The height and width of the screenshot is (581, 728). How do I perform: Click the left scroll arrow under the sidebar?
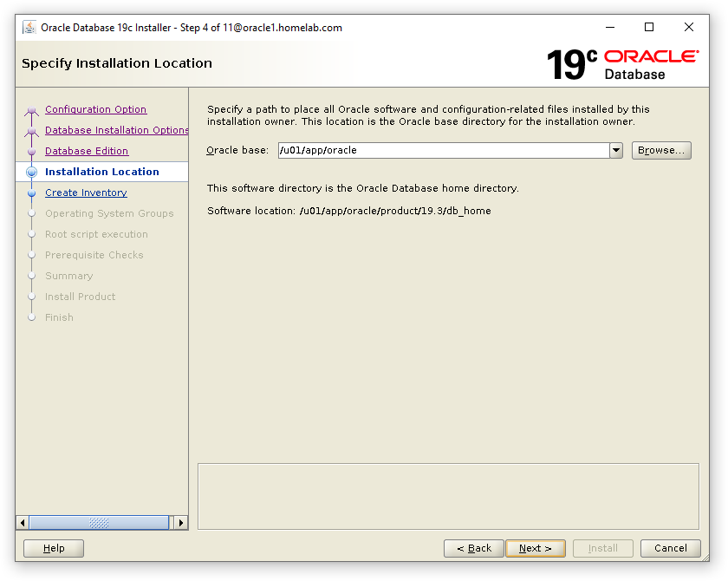[24, 522]
